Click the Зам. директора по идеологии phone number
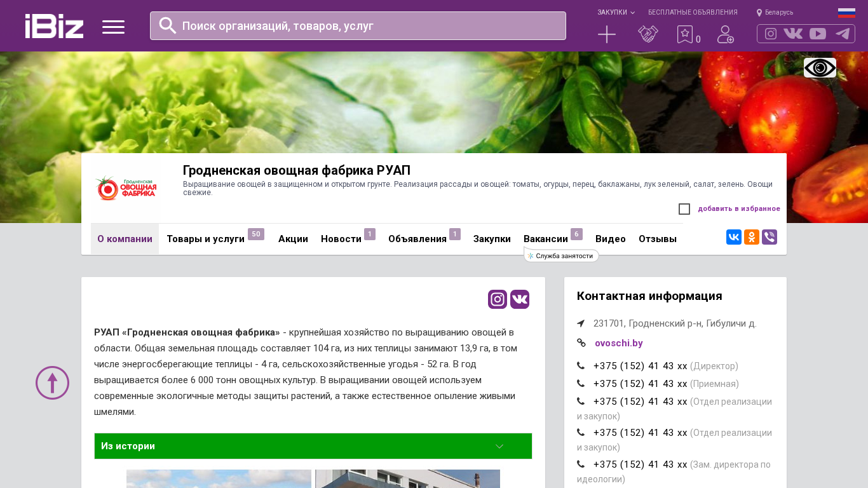 (x=641, y=464)
